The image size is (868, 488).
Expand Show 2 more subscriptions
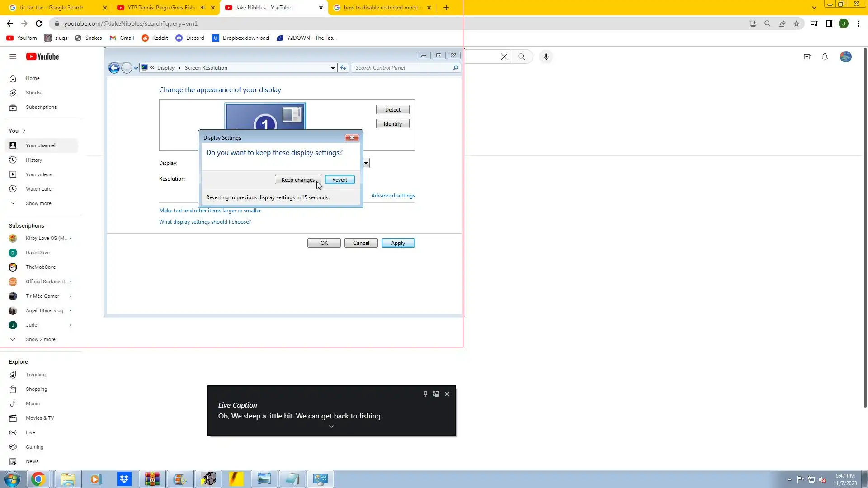(x=40, y=339)
